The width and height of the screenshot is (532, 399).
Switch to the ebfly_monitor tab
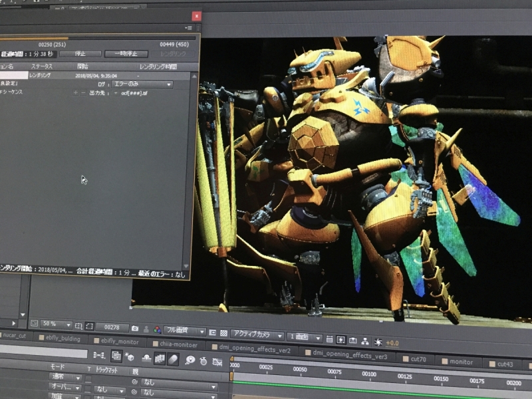[x=119, y=340]
